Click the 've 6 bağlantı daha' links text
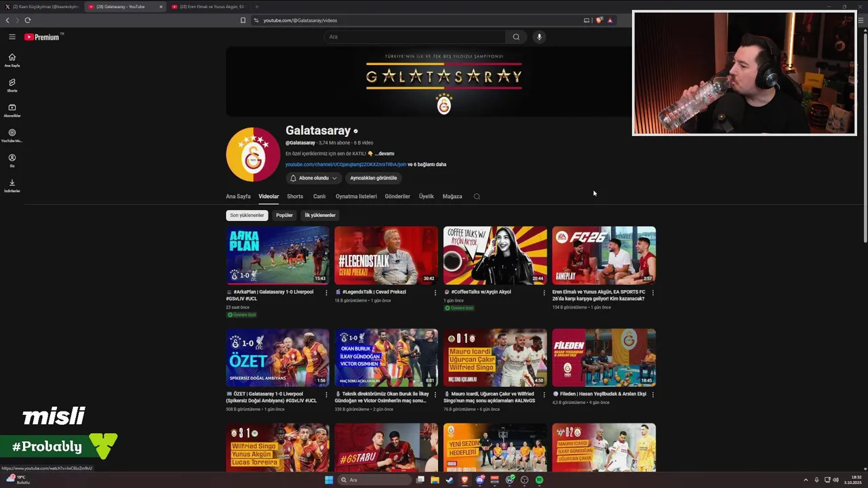 coord(427,164)
